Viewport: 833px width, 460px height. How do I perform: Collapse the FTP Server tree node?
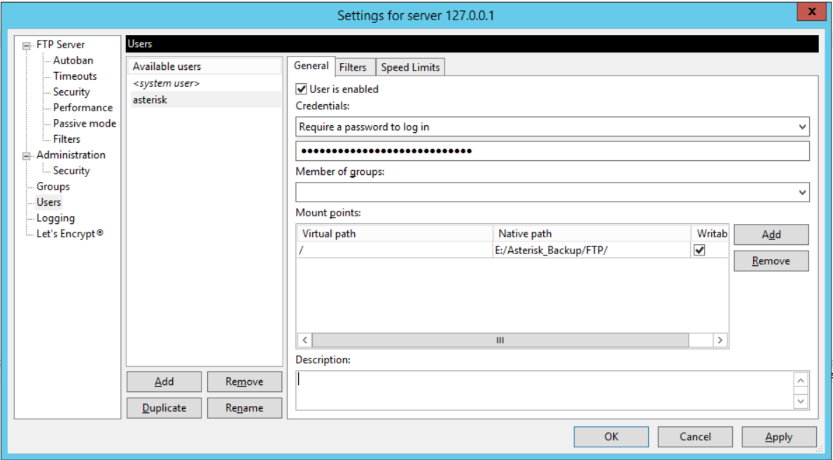(x=27, y=45)
